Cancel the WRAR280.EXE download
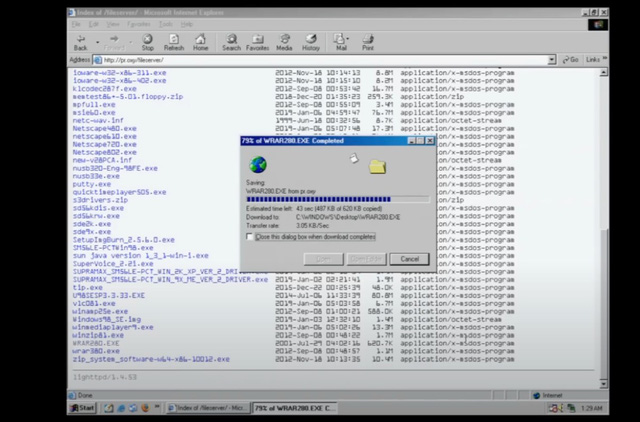Viewport: 640px width, 422px height. pos(408,259)
